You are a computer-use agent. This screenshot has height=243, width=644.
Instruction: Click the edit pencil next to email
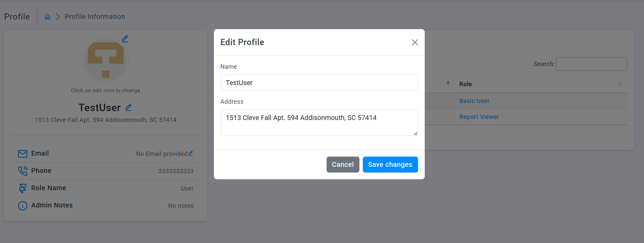[191, 154]
